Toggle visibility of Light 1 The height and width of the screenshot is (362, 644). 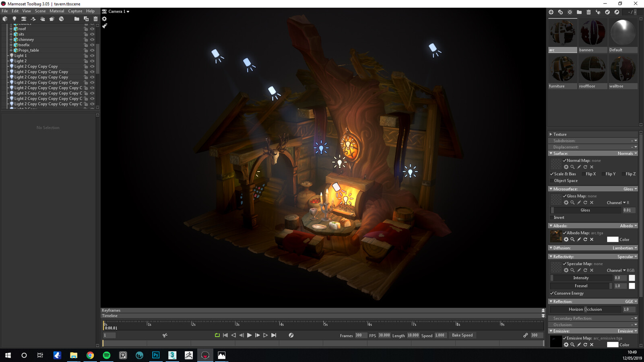tap(92, 56)
